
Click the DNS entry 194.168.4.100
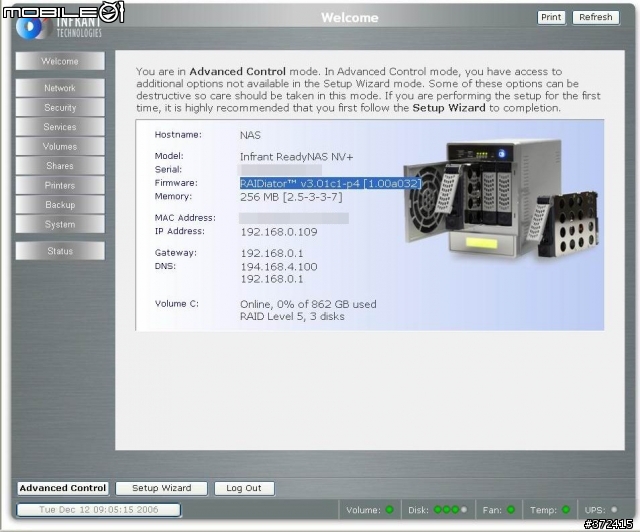click(x=279, y=267)
